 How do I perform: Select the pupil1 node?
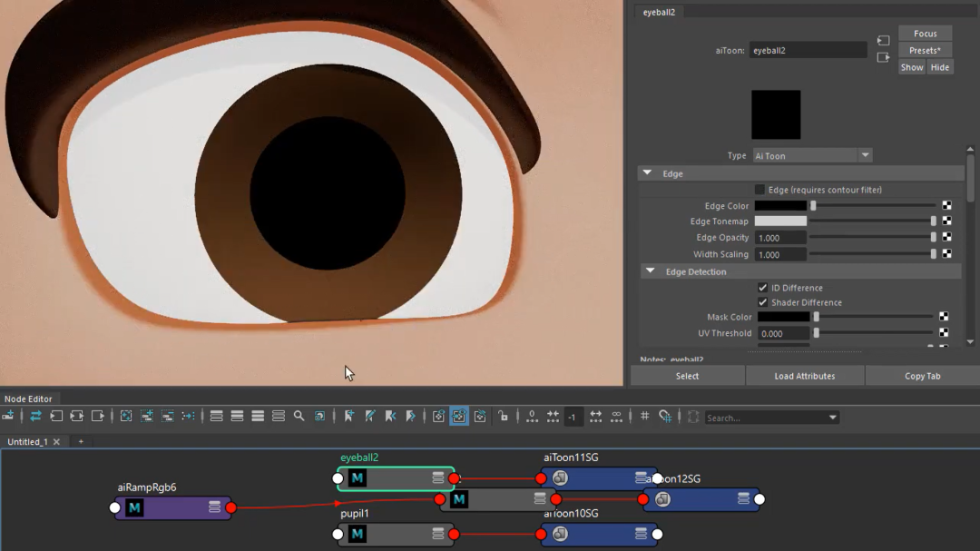pyautogui.click(x=396, y=534)
